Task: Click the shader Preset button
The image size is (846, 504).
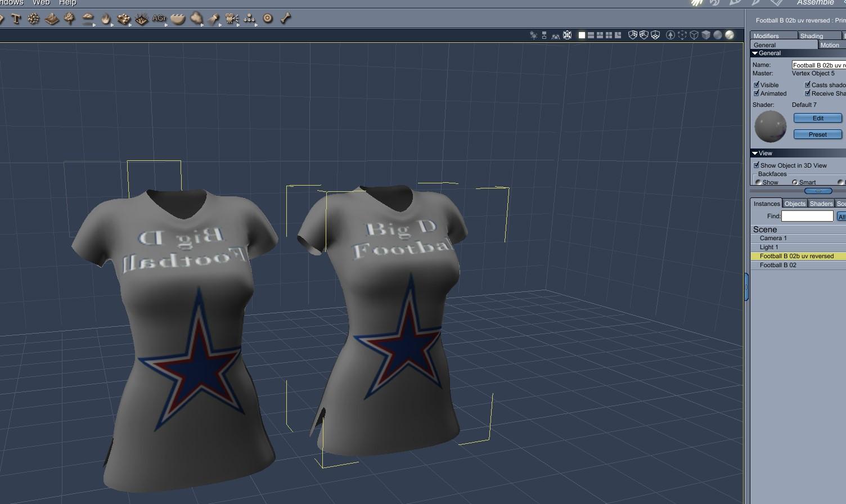Action: tap(818, 134)
